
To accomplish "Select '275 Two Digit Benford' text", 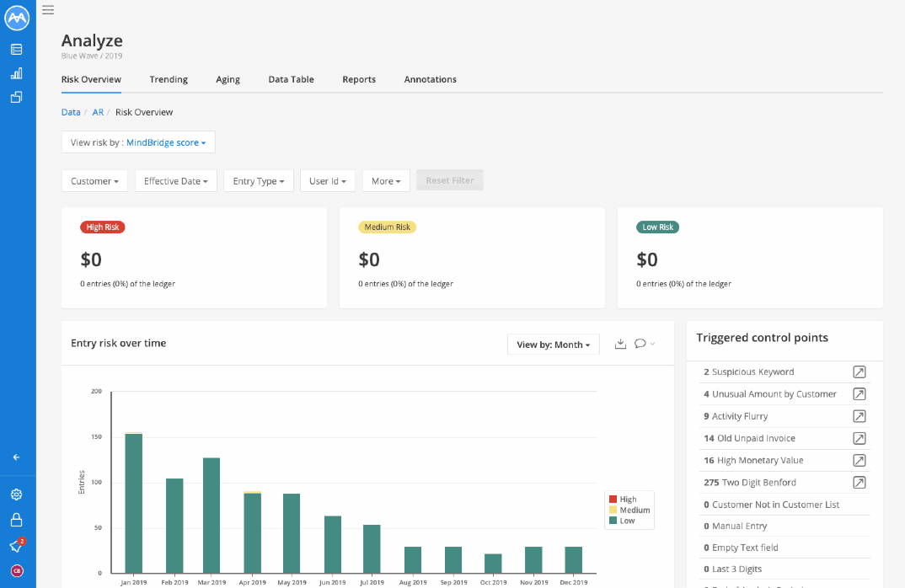I will (750, 483).
